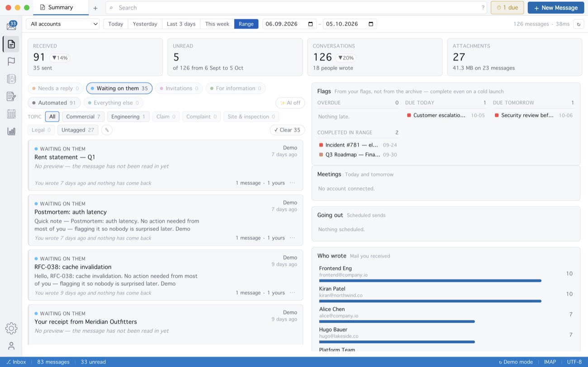
Task: Select the Yesterday range tab
Action: click(x=145, y=24)
